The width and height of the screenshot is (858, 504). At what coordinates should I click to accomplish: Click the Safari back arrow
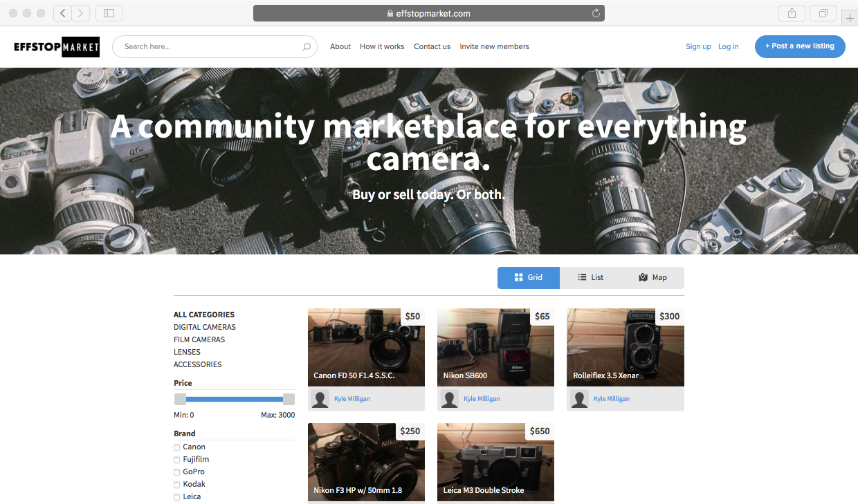point(62,13)
